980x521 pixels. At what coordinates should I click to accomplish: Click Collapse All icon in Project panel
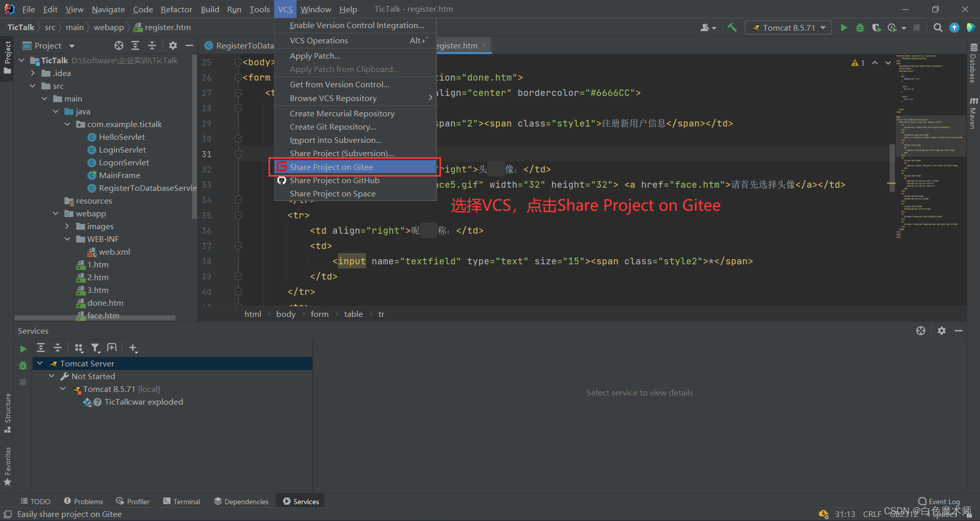152,45
